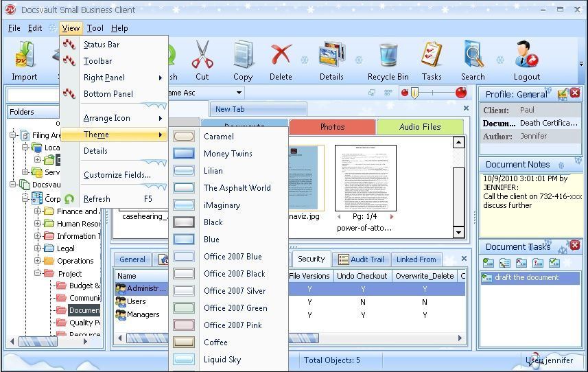Toggle the Status Bar menu option
588x372 pixels.
click(x=114, y=44)
